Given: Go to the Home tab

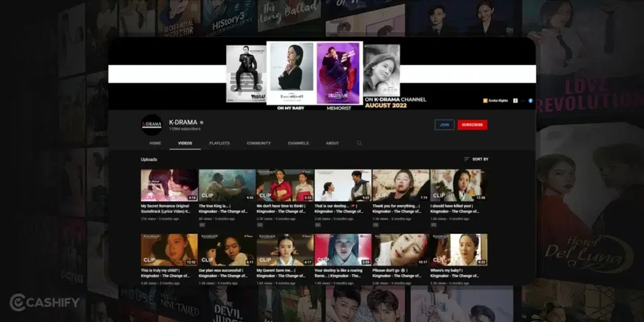Looking at the screenshot, I should click(x=155, y=143).
